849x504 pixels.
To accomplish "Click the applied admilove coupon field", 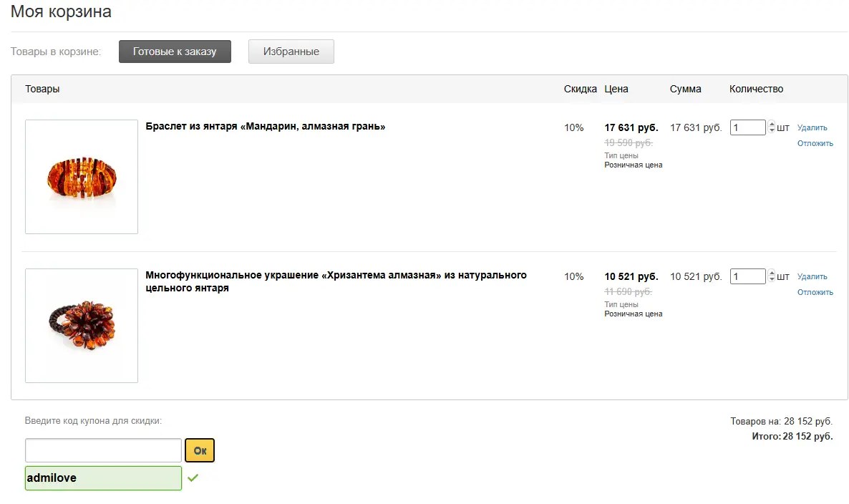I will tap(103, 478).
